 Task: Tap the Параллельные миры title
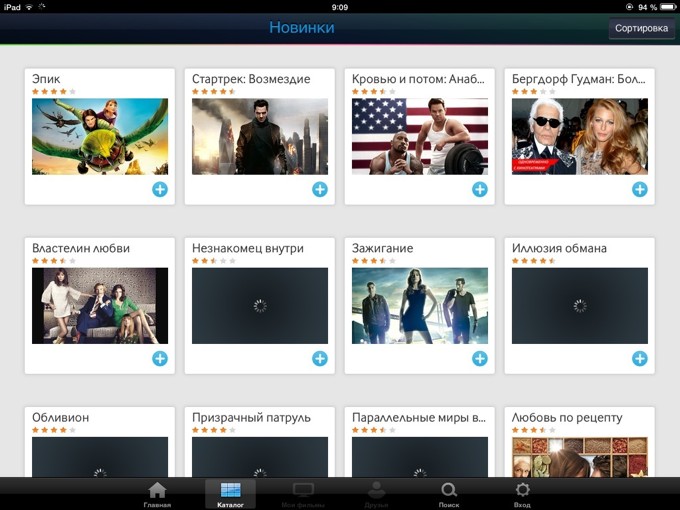click(x=418, y=417)
